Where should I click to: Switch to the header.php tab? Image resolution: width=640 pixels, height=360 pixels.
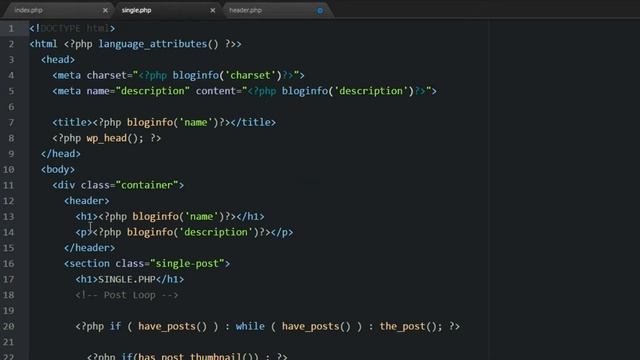point(245,10)
